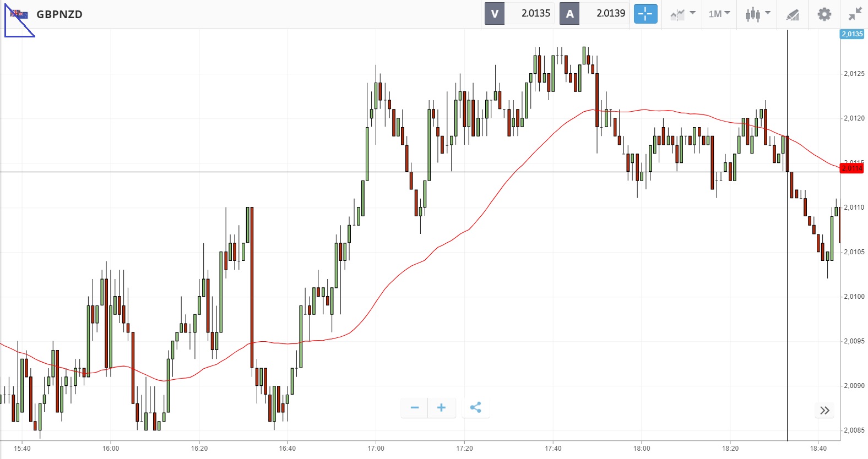The height and width of the screenshot is (459, 868).
Task: Open the drawing tools pencil icon
Action: pyautogui.click(x=793, y=14)
